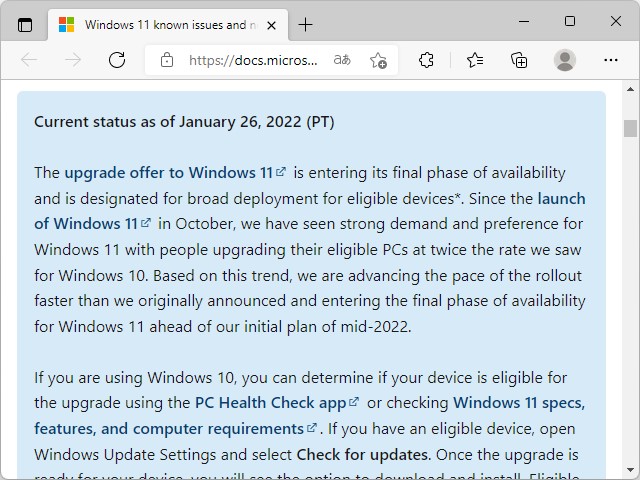The image size is (640, 480).
Task: Click the vertical scrollbar thumb
Action: click(630, 128)
